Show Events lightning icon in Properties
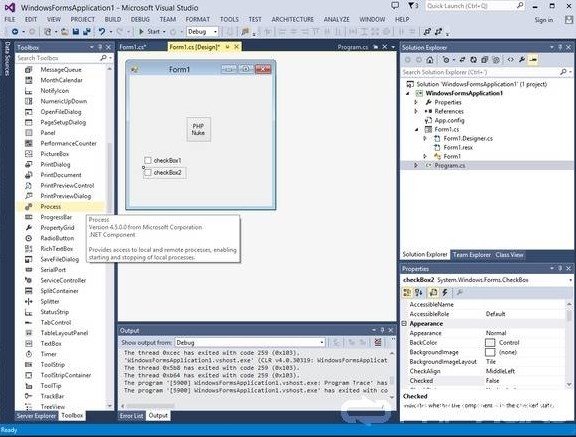The width and height of the screenshot is (576, 437). (445, 293)
